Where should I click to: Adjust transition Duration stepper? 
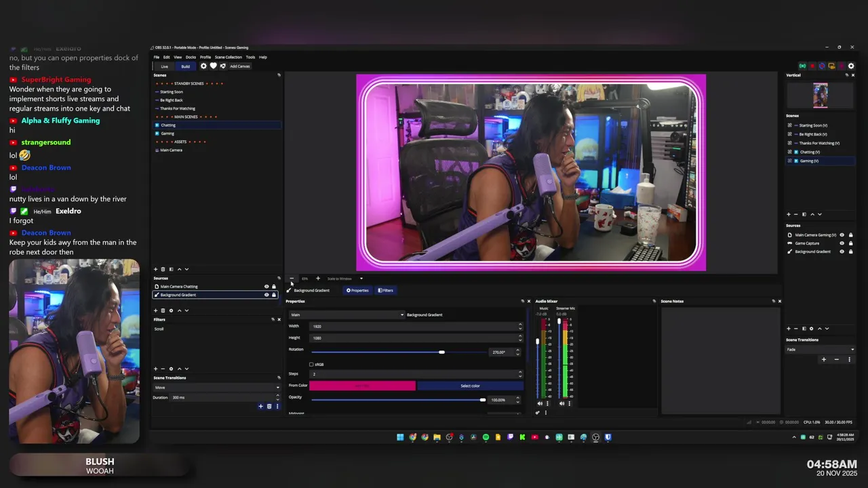pyautogui.click(x=277, y=397)
